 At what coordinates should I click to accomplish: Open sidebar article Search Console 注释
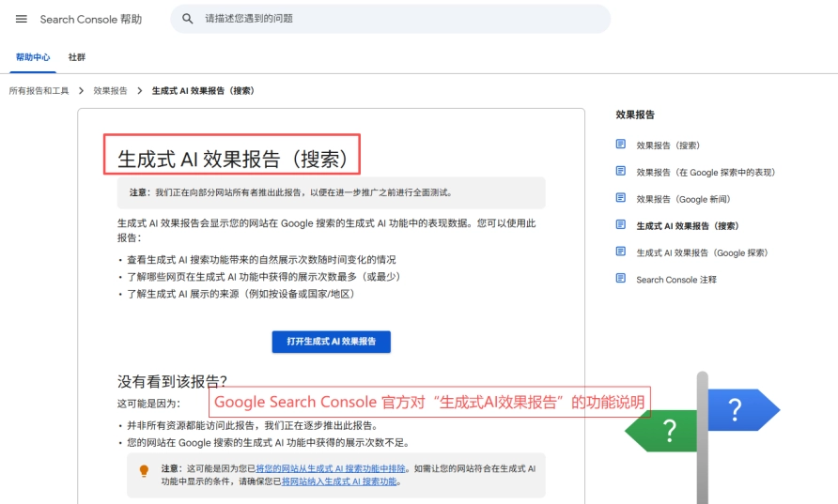[676, 280]
